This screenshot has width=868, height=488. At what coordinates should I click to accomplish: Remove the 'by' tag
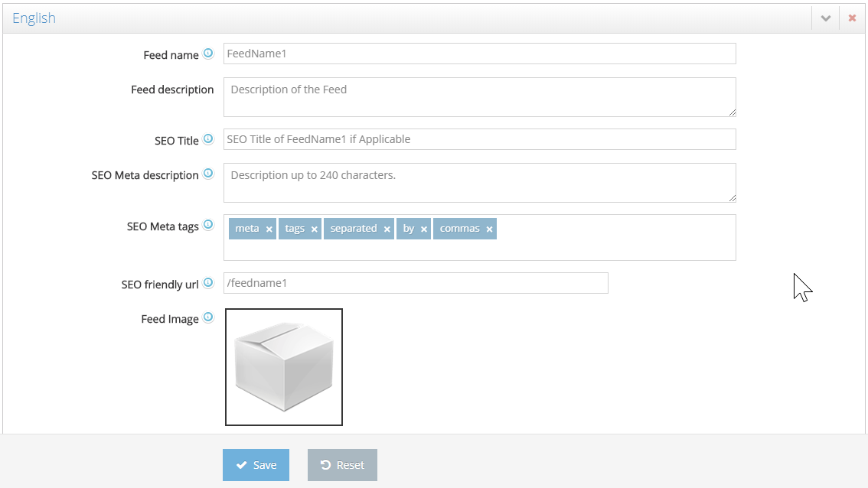(423, 228)
